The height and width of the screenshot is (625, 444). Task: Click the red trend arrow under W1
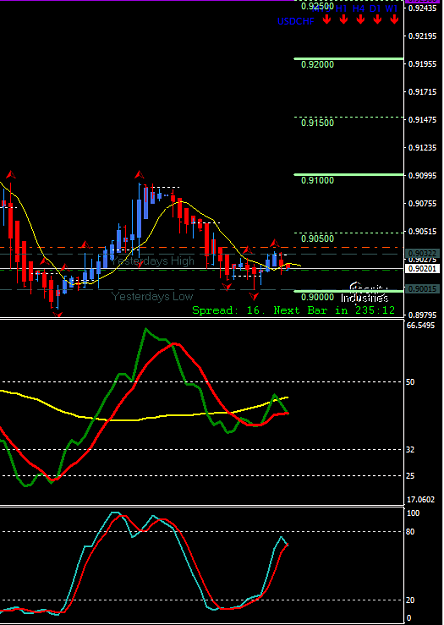click(x=395, y=19)
